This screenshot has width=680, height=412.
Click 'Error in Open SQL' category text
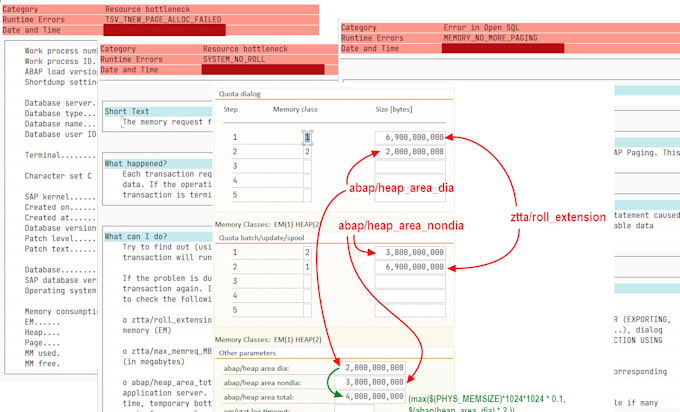pyautogui.click(x=481, y=28)
